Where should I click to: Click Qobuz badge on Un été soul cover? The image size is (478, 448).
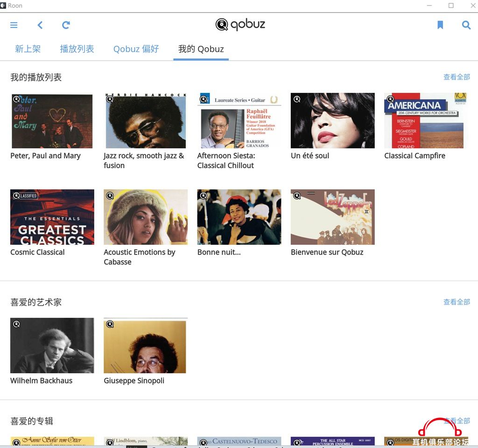pyautogui.click(x=297, y=99)
